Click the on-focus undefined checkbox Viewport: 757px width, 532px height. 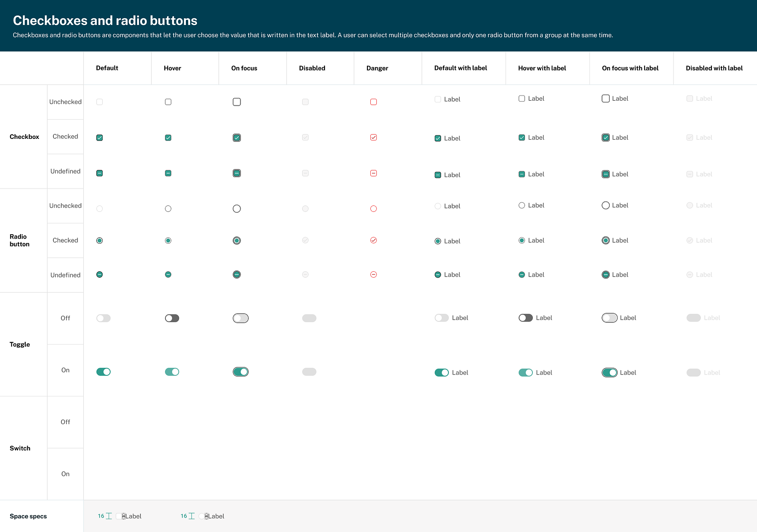click(237, 173)
